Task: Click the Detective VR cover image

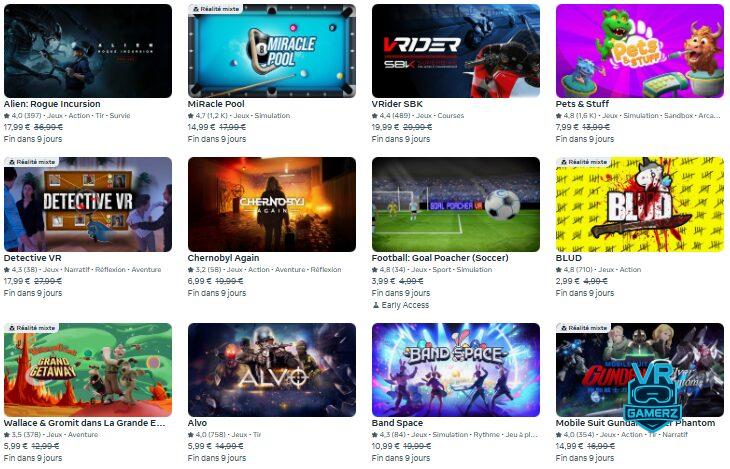Action: click(88, 204)
